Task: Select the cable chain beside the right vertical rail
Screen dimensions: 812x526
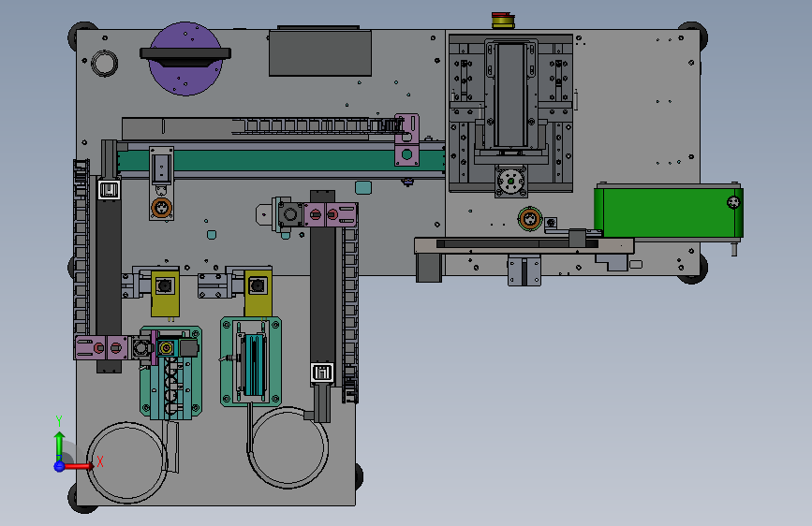Action: pos(350,315)
